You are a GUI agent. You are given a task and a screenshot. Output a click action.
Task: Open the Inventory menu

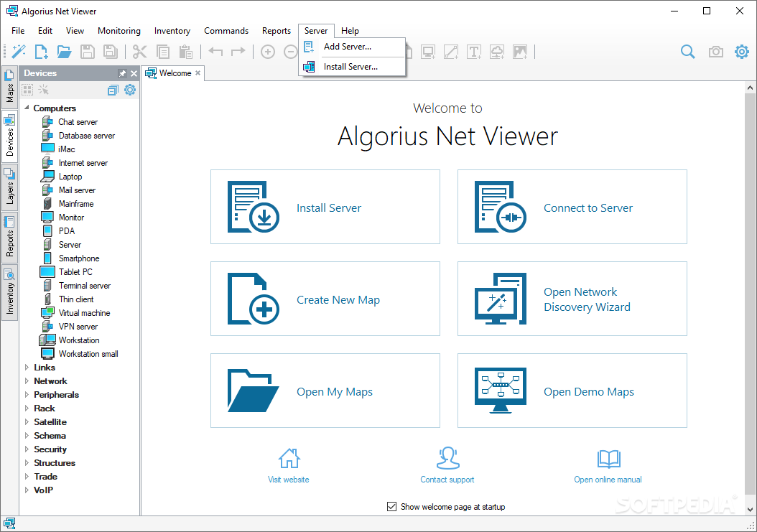click(172, 31)
